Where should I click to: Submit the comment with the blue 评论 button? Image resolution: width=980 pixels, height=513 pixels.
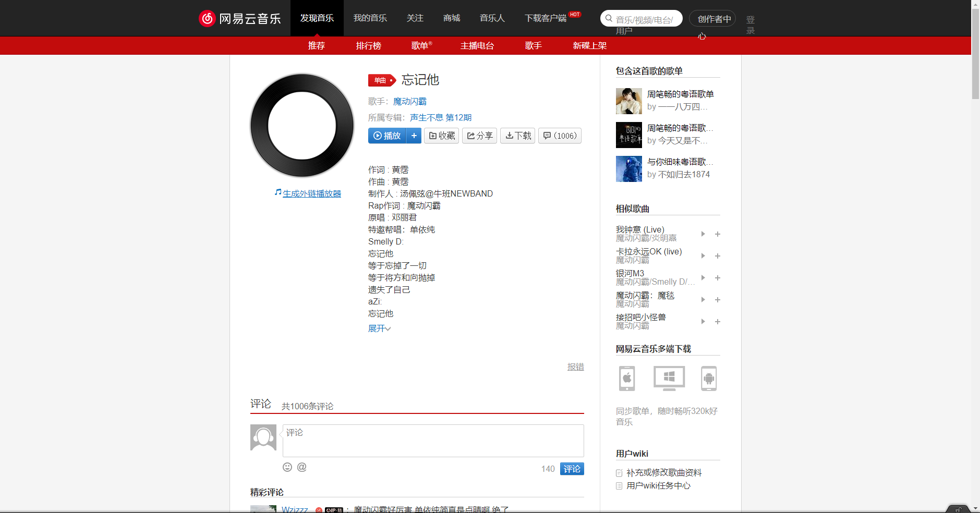pos(572,469)
